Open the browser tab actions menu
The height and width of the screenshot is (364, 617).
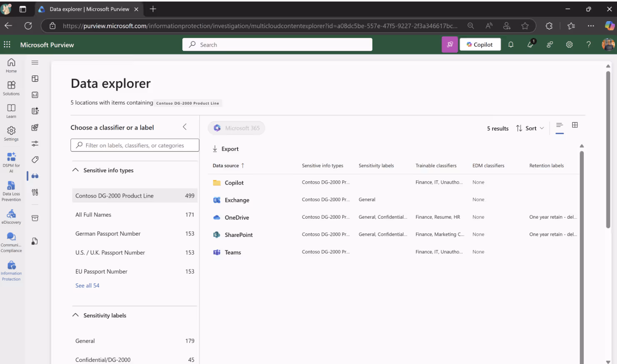point(22,9)
